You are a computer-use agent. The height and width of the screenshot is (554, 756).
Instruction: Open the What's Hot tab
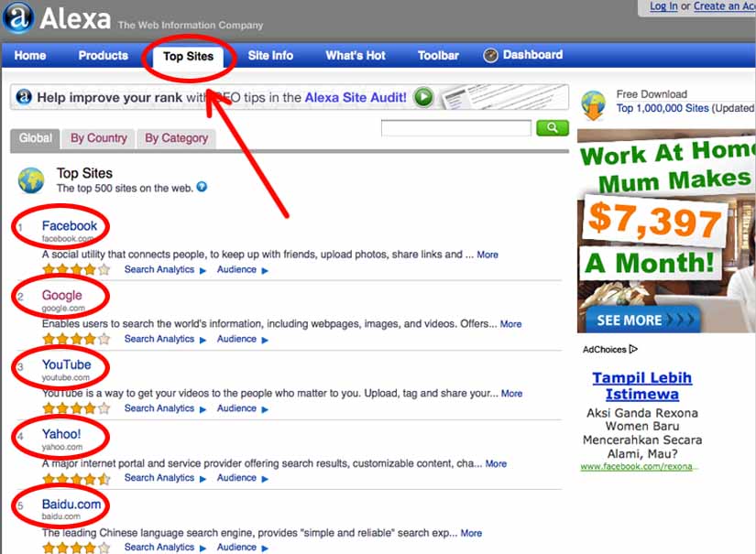(356, 55)
